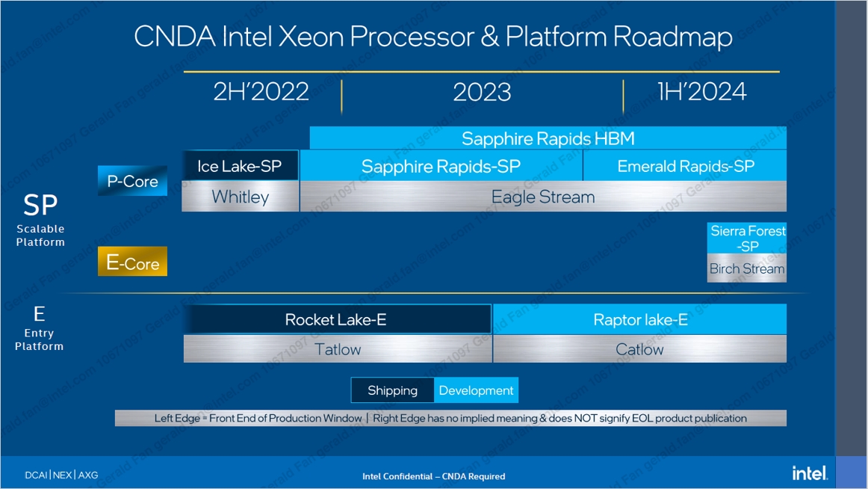Click the Sierra Forest-SP block
Image resolution: width=868 pixels, height=489 pixels.
click(x=747, y=238)
